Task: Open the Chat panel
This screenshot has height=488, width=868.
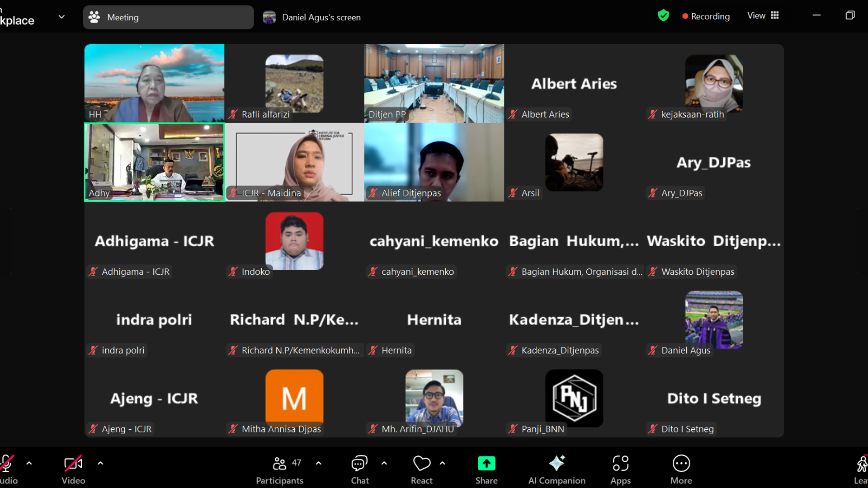Action: click(360, 470)
